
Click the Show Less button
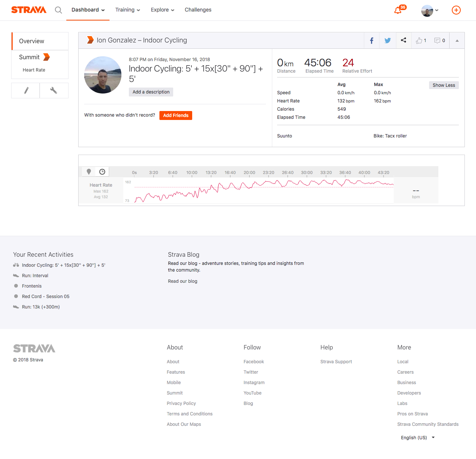[x=444, y=85]
